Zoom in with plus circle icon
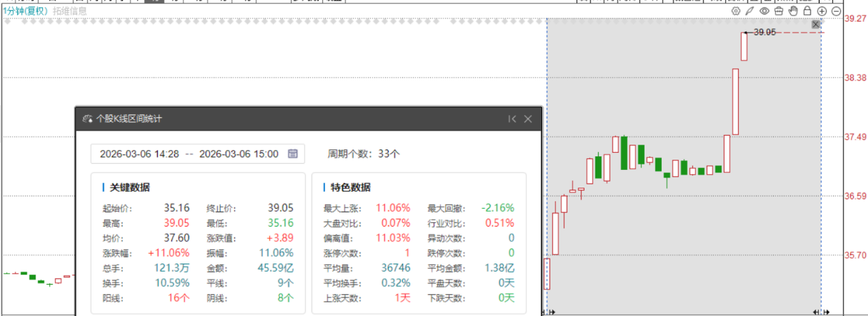This screenshot has height=316, width=868. pos(822,11)
